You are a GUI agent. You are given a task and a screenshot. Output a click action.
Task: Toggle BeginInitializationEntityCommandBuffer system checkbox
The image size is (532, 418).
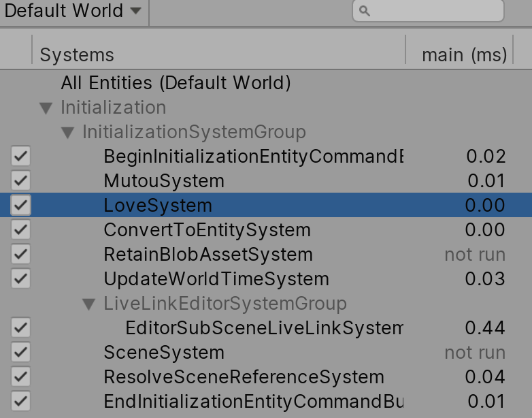20,156
